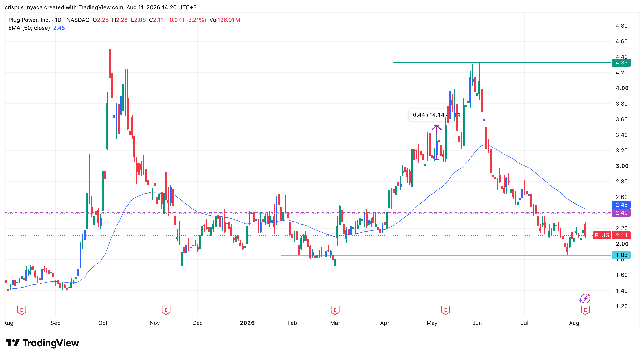This screenshot has height=357, width=644.
Task: Click the bold 3.00 price axis label
Action: 622,166
